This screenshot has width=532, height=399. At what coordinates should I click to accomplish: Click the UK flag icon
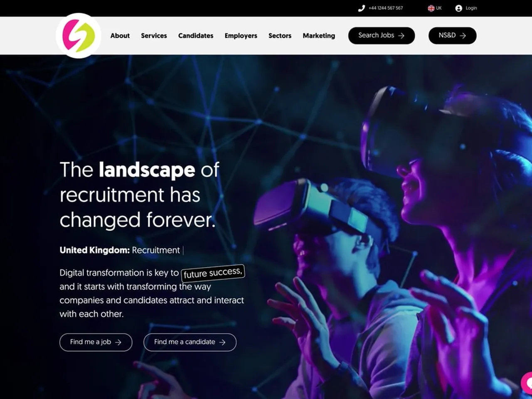pos(431,8)
